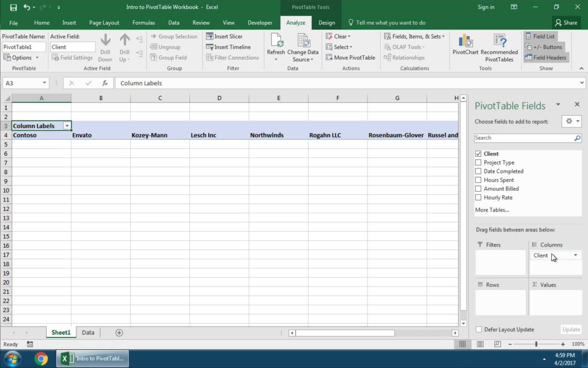The width and height of the screenshot is (588, 368).
Task: Click the Share button
Action: [566, 23]
